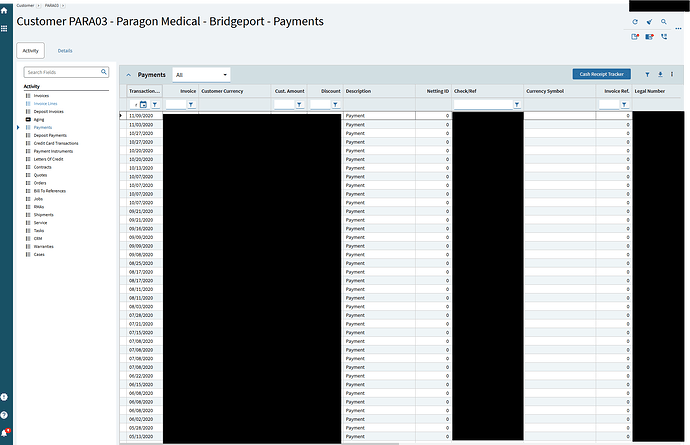690x445 pixels.
Task: Open Orders in Activity list
Action: click(40, 183)
